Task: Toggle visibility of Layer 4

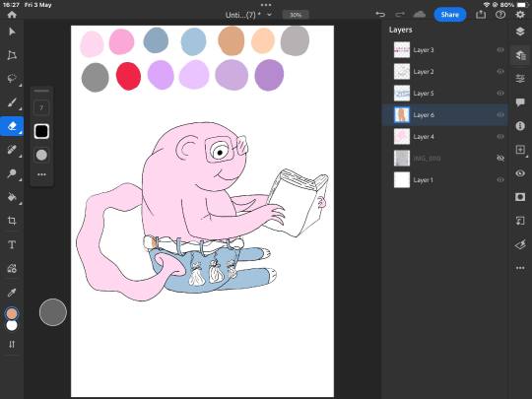Action: click(500, 136)
